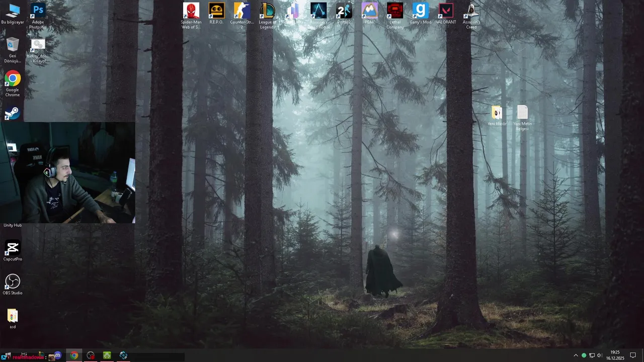
Task: Open the volume speaker tray icon
Action: (600, 355)
